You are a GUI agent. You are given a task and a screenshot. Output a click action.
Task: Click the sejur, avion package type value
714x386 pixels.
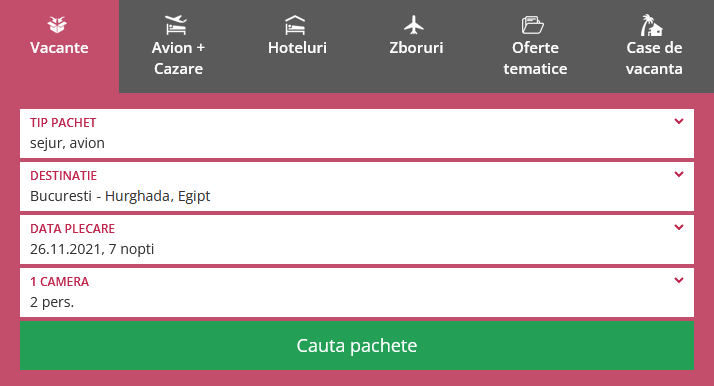point(67,143)
